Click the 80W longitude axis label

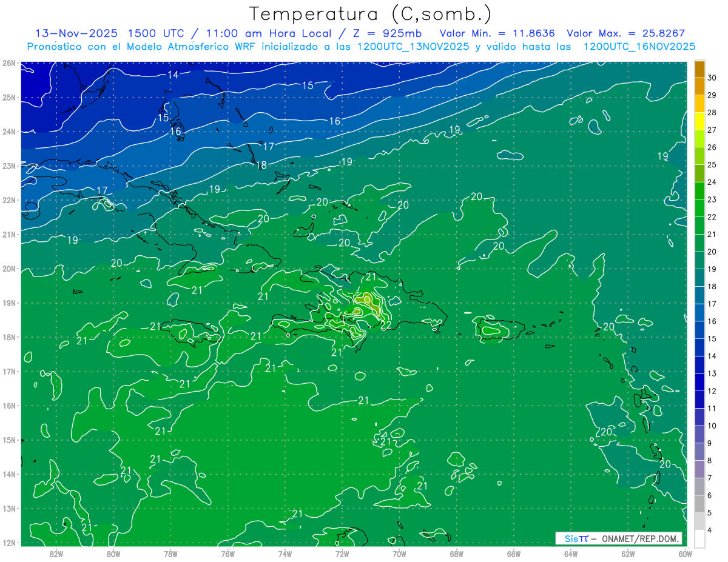(113, 554)
